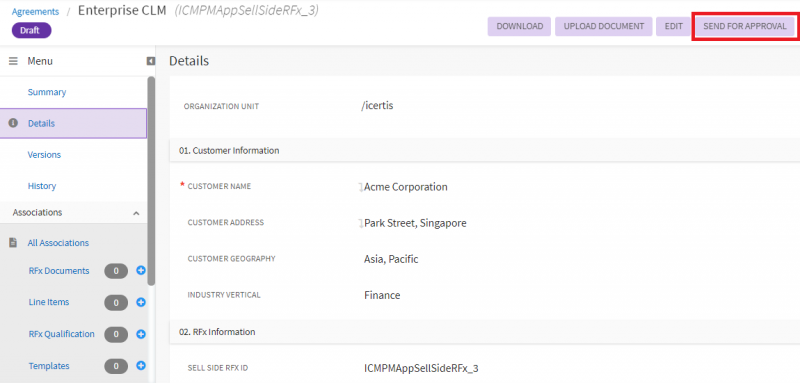Image resolution: width=800 pixels, height=383 pixels.
Task: Click the INDUSTRY VERTICAL field label
Action: [224, 295]
